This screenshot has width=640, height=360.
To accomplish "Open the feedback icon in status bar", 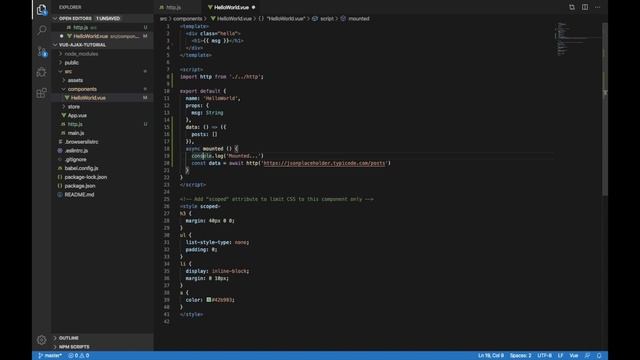I will pyautogui.click(x=587, y=356).
